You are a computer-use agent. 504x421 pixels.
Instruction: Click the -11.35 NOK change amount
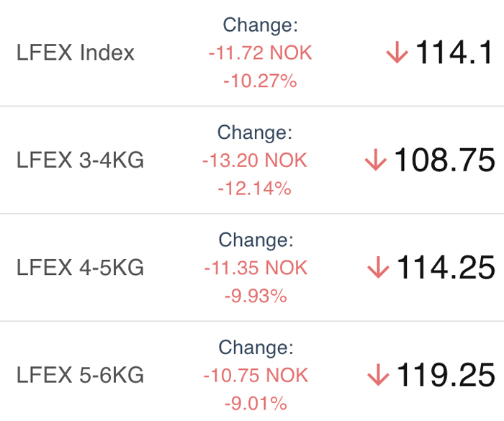[256, 268]
